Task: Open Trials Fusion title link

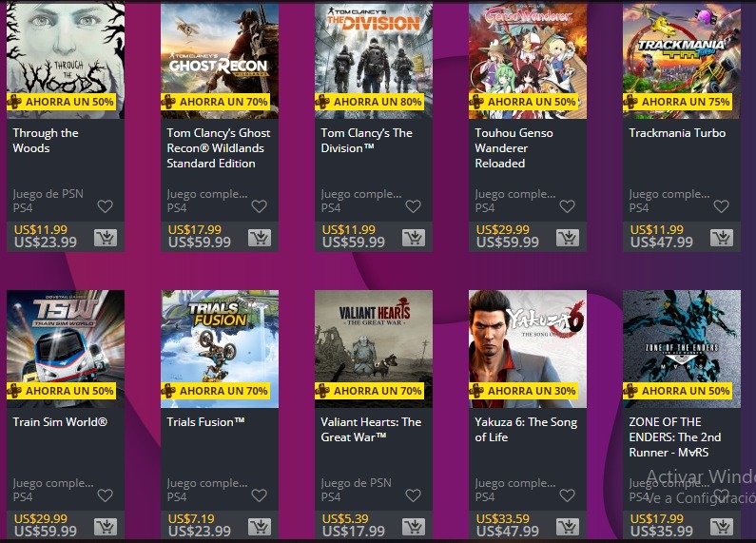Action: 205,422
